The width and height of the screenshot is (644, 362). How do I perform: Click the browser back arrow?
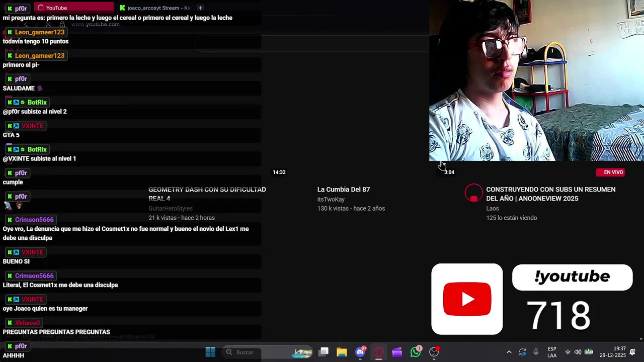pos(26,24)
